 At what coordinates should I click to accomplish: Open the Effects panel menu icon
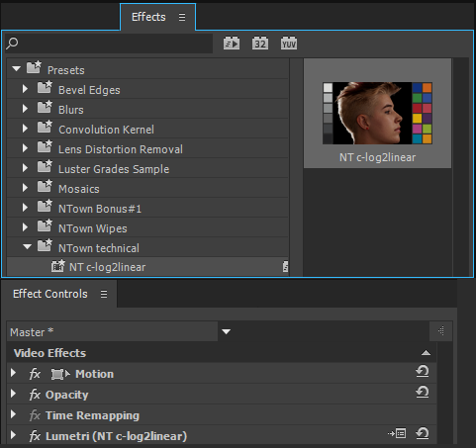(x=182, y=17)
